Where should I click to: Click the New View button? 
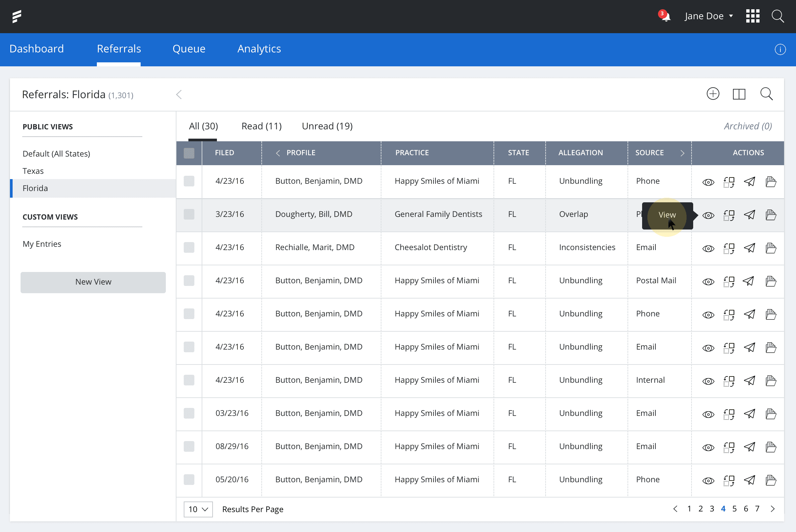[93, 282]
